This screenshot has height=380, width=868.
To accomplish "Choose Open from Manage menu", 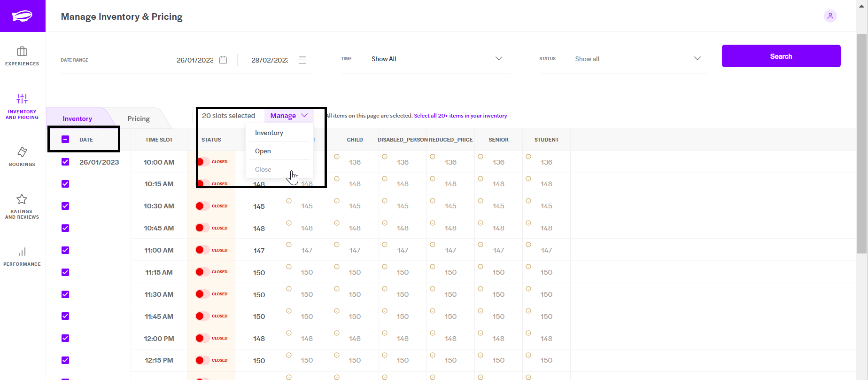I will [279, 151].
